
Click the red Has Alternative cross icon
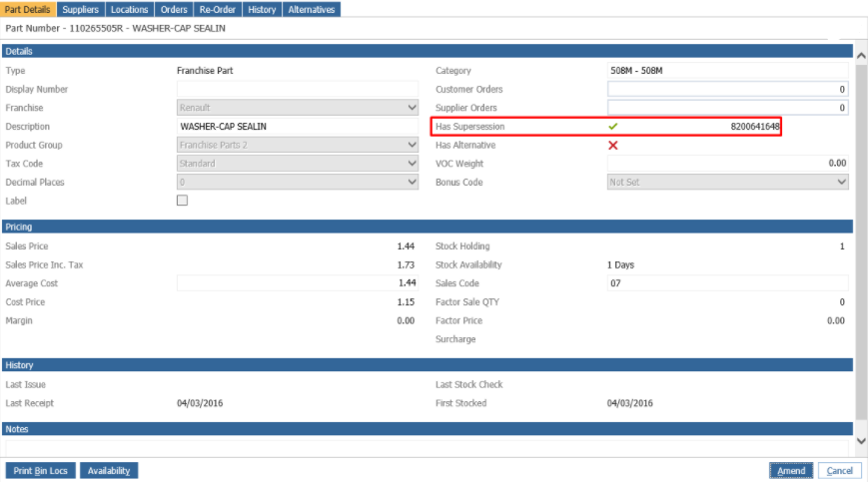point(613,145)
